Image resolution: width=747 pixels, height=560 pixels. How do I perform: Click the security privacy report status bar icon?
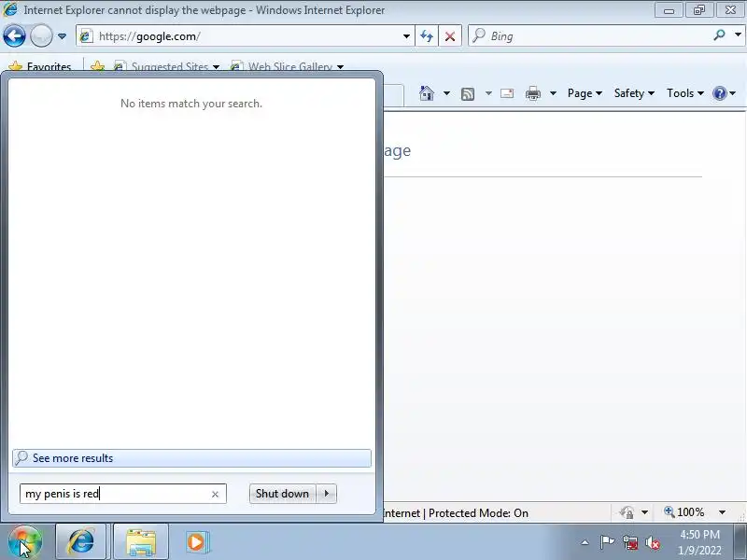coord(627,512)
